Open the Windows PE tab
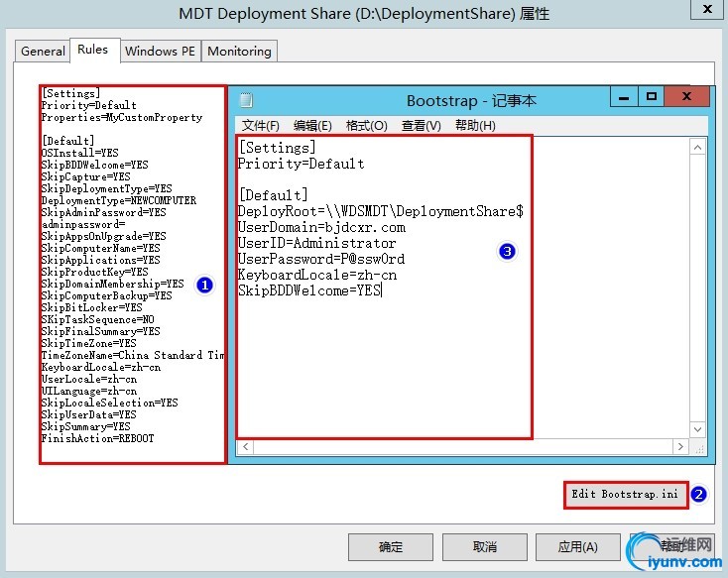This screenshot has height=578, width=728. 160,52
